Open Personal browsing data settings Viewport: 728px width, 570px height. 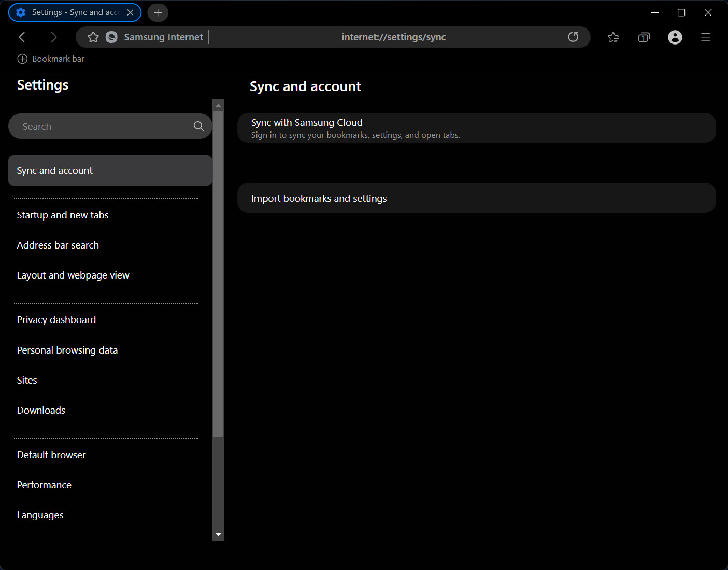pos(67,350)
